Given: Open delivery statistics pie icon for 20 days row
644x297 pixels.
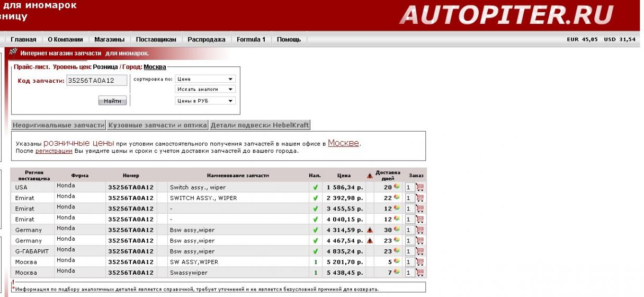Looking at the screenshot, I should pos(397,187).
